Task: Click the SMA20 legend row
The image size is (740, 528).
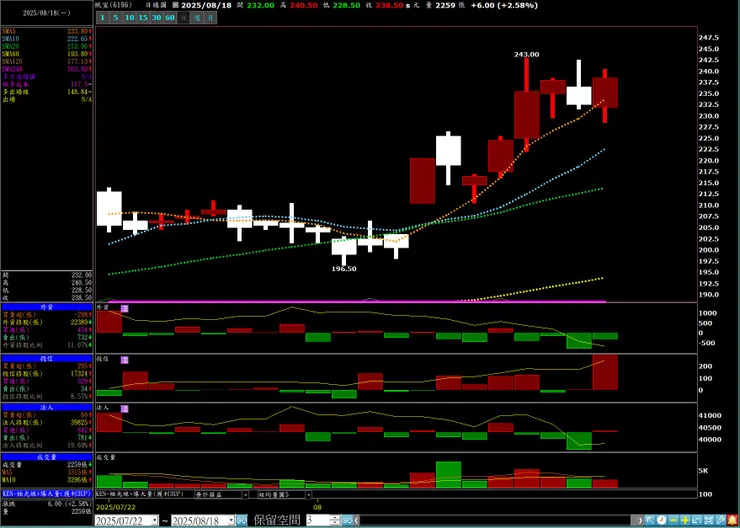Action: pyautogui.click(x=47, y=46)
